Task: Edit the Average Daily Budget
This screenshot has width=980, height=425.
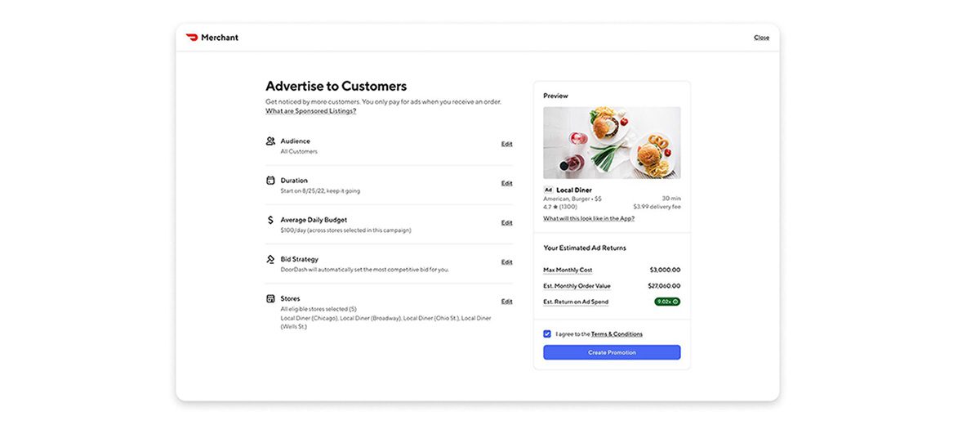Action: click(507, 222)
